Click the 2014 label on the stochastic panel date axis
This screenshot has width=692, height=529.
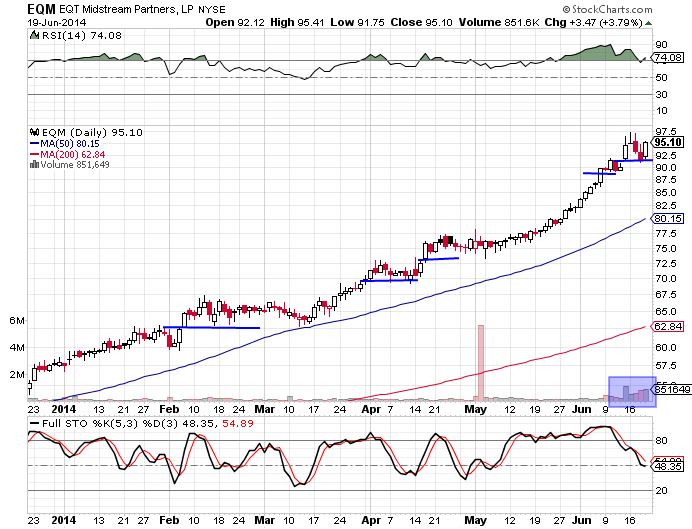point(64,520)
